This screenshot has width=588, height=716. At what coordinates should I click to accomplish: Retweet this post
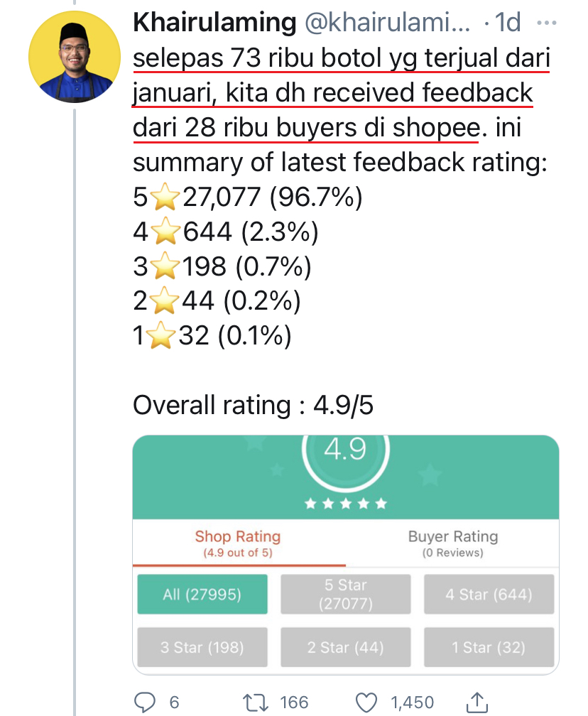click(254, 702)
